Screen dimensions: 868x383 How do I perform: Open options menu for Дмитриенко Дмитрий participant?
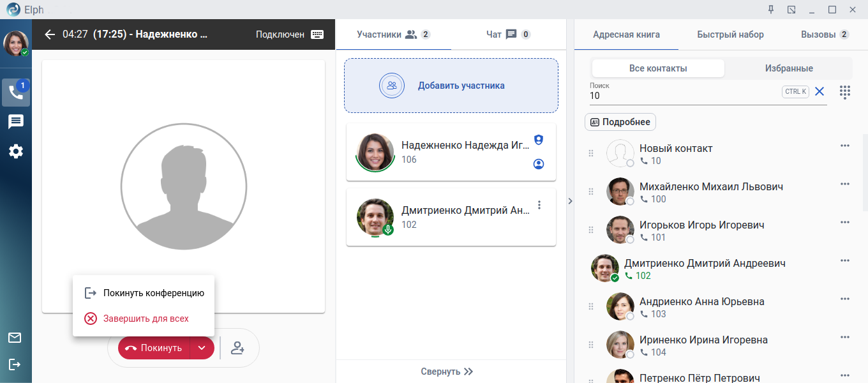(539, 205)
